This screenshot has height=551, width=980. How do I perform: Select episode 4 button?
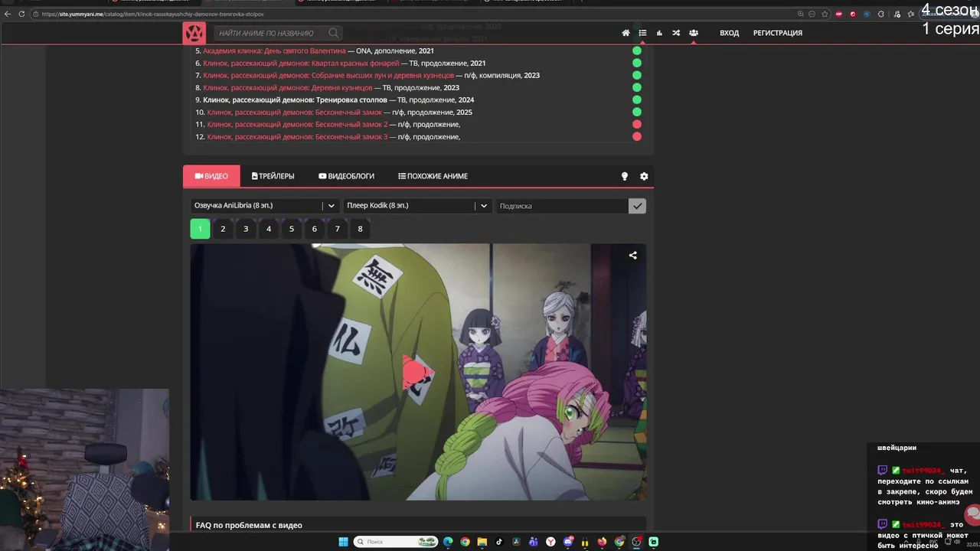click(x=269, y=229)
